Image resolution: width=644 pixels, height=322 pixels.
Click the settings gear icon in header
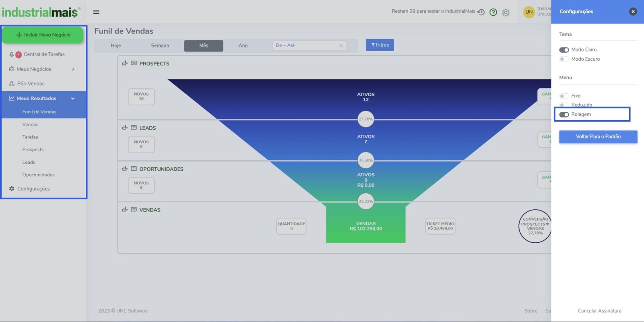pos(506,12)
